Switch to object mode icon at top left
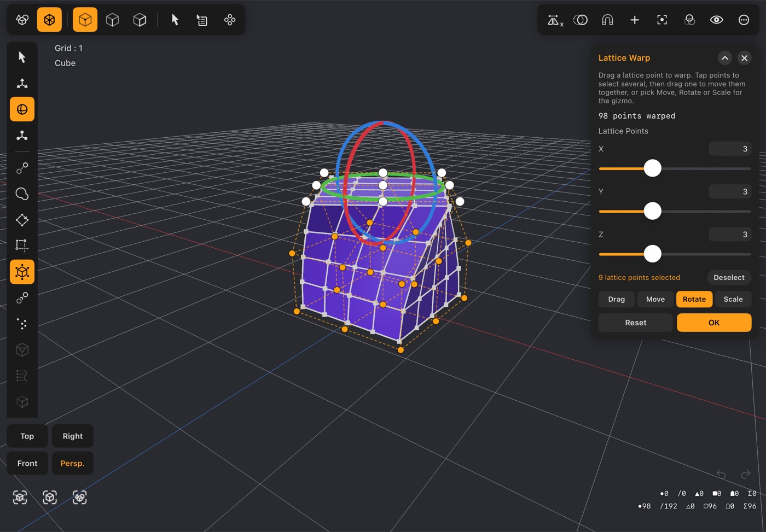 coord(22,20)
